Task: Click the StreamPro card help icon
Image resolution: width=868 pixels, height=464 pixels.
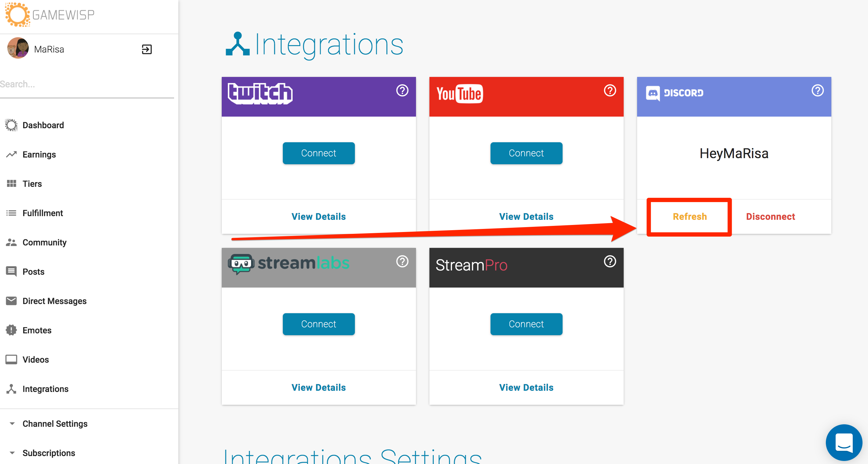Action: [610, 261]
